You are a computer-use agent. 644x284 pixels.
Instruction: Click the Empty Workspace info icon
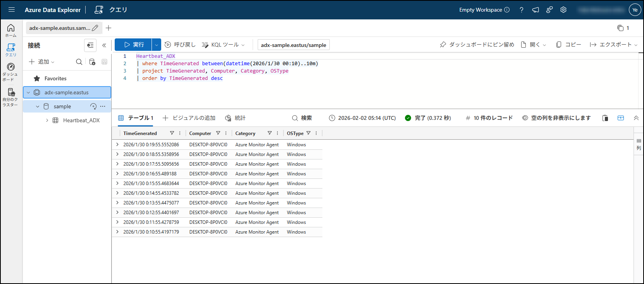(x=507, y=10)
